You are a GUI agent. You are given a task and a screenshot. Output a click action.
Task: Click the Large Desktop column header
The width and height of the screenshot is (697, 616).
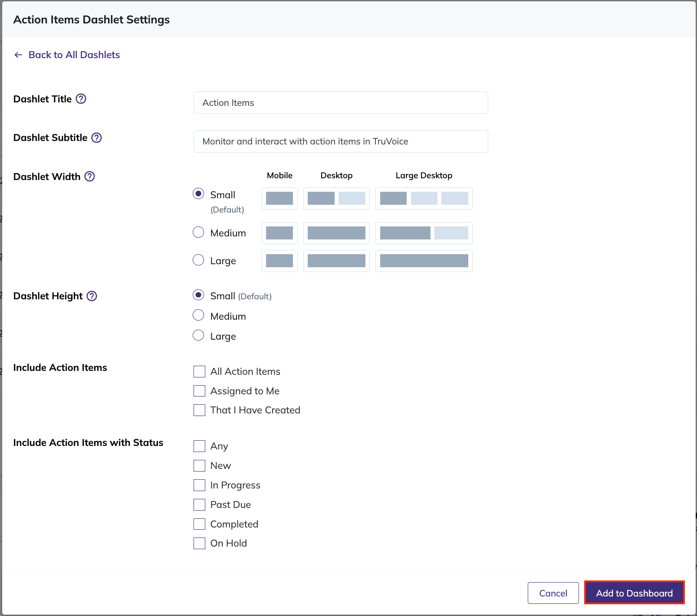pos(424,175)
